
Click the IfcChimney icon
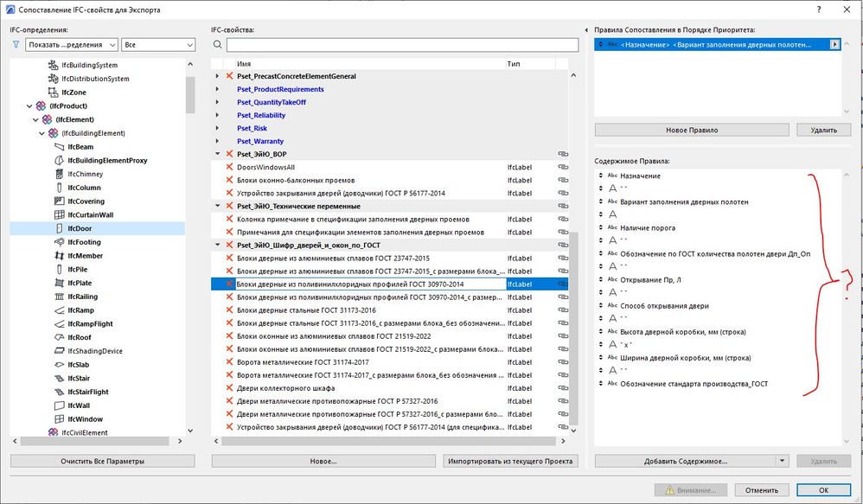(60, 174)
